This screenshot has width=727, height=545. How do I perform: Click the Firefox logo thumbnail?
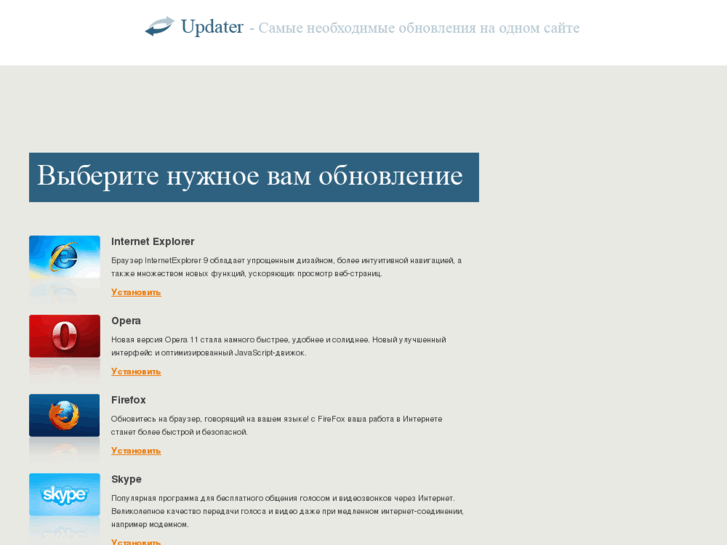pyautogui.click(x=64, y=415)
